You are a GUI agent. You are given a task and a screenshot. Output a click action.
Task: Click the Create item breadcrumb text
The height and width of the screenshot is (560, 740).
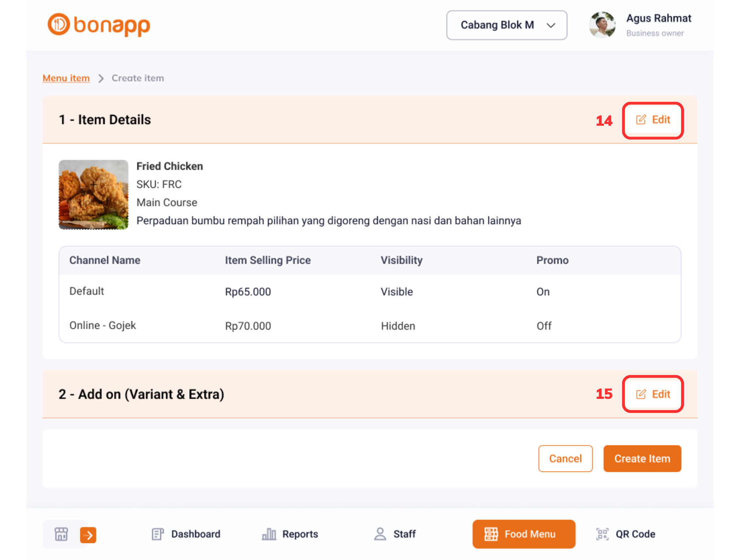[x=138, y=78]
